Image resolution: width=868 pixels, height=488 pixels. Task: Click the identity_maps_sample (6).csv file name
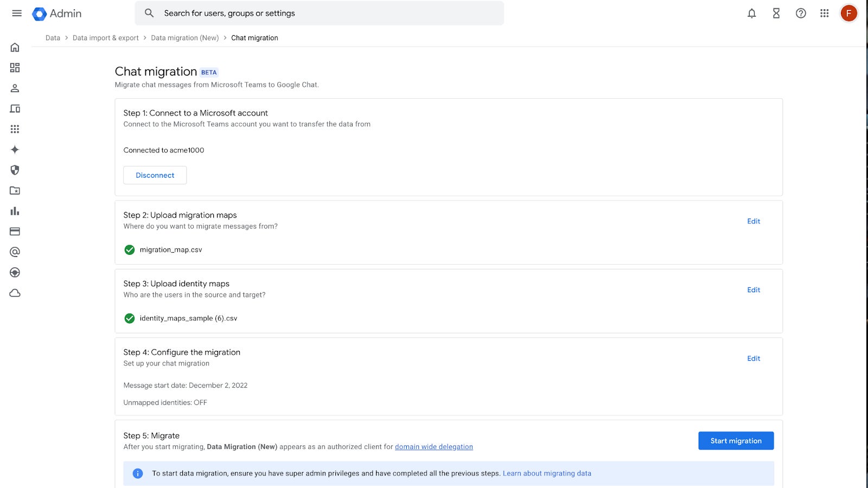click(x=188, y=318)
